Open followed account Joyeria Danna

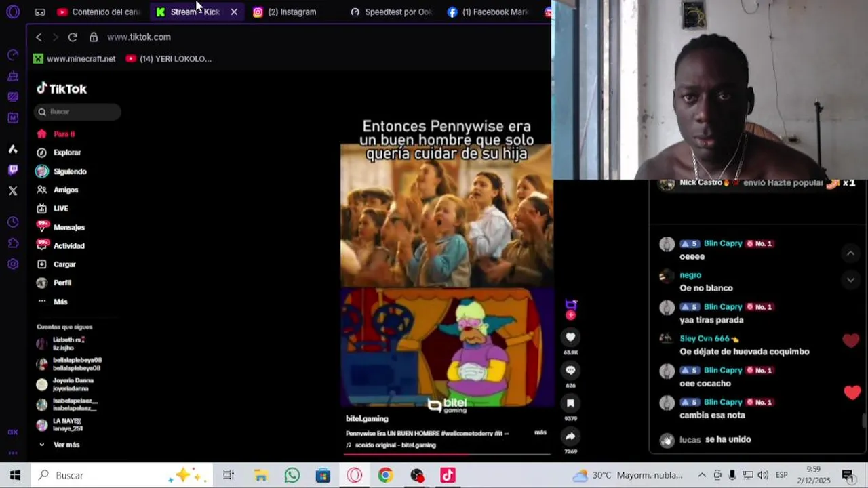65,384
